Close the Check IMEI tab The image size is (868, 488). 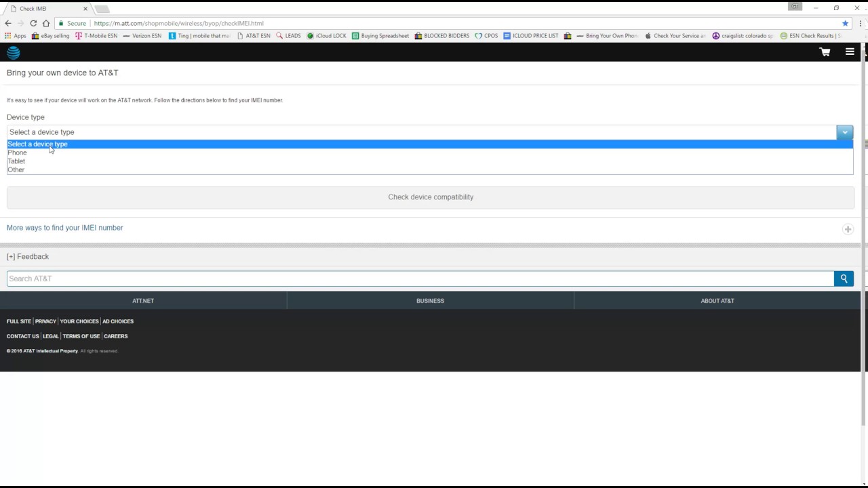click(85, 9)
